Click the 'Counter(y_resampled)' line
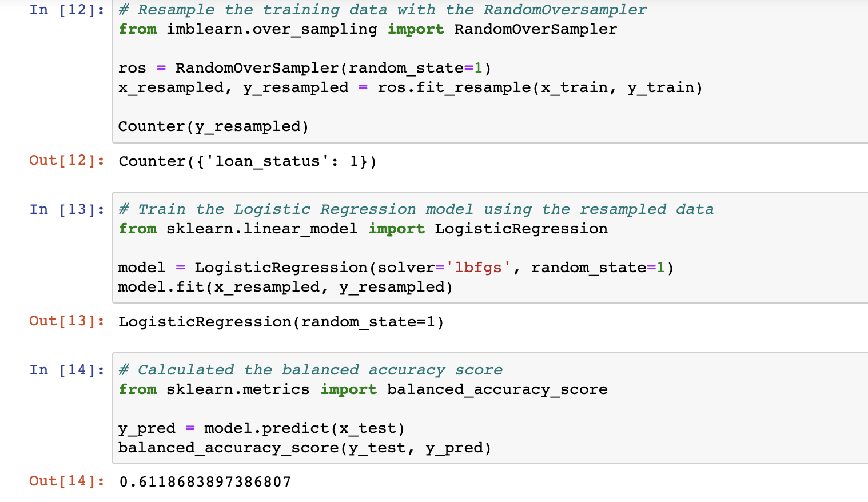This screenshot has height=502, width=868. tap(213, 126)
